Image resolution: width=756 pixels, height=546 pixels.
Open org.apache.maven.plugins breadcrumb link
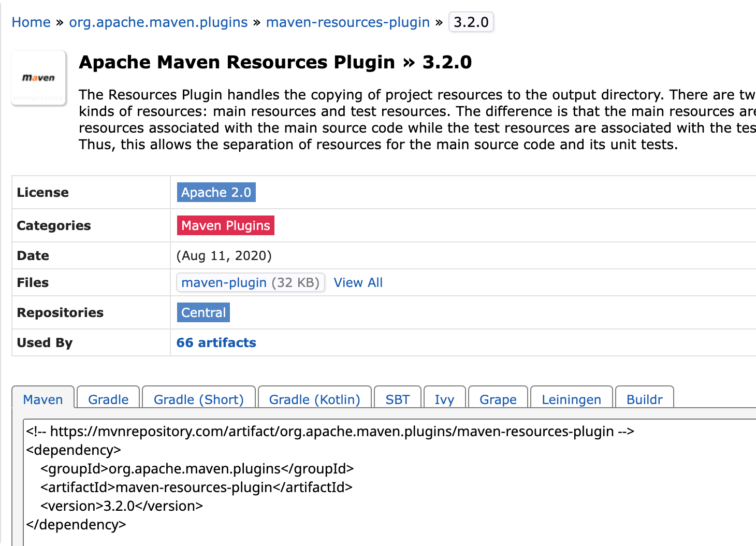[158, 22]
